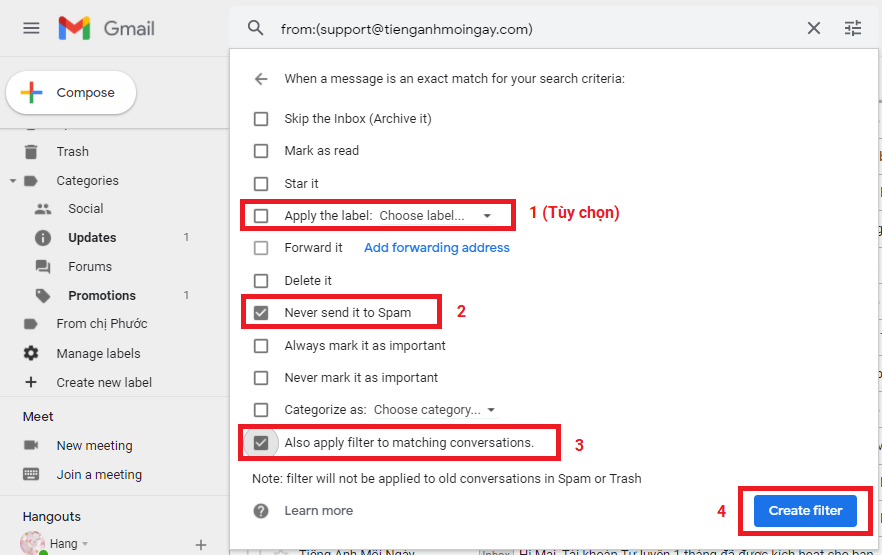Click the Join a meeting keyboard icon
The width and height of the screenshot is (882, 555).
(31, 474)
